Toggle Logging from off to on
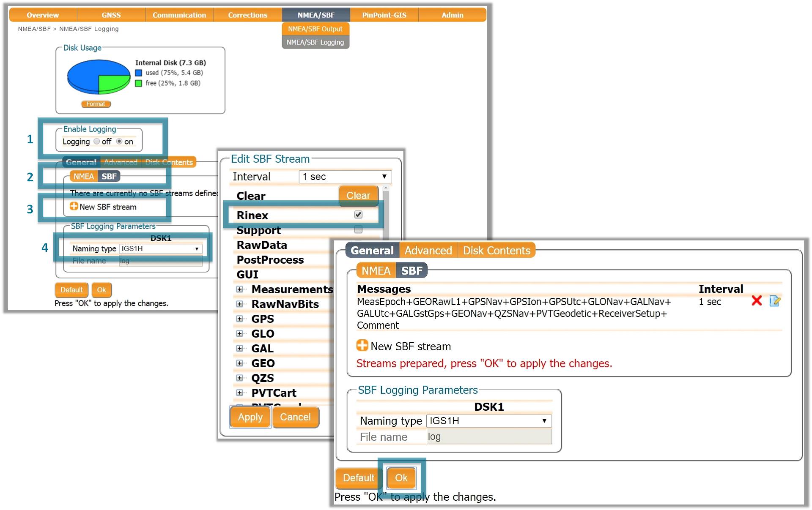Viewport: 812px width, 510px height. tap(115, 141)
